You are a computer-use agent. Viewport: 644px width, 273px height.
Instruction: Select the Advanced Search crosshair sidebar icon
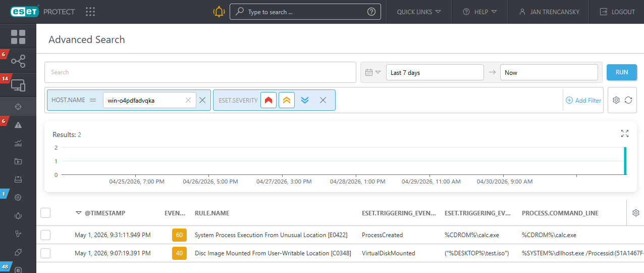18,107
